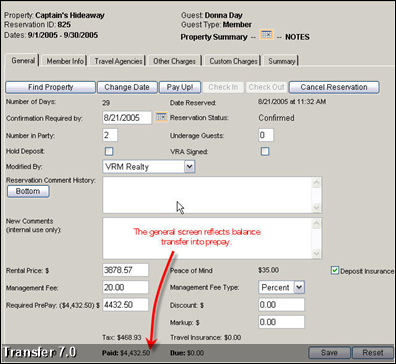The width and height of the screenshot is (396, 364).
Task: Click the Cancel Reservation button
Action: pyautogui.click(x=334, y=87)
